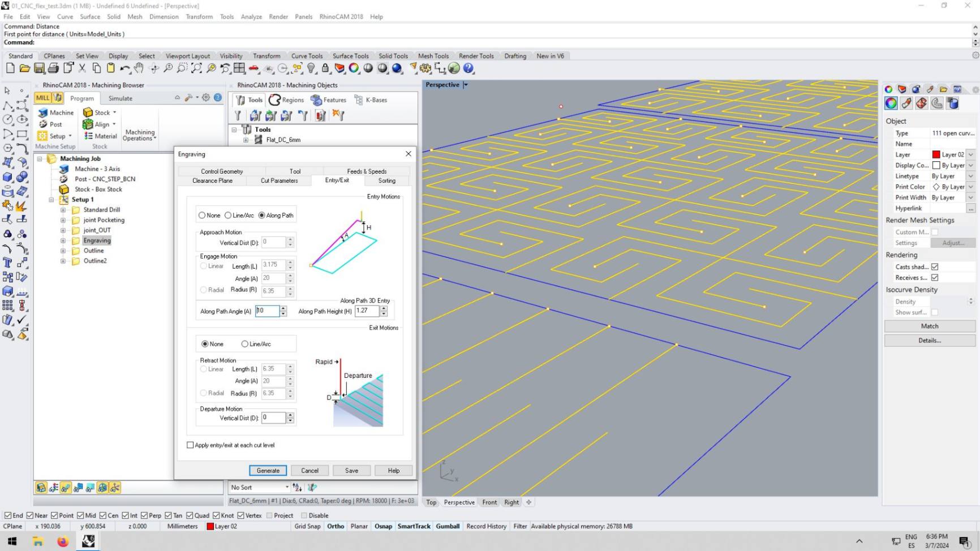
Task: Toggle the Casts shadows checkbox
Action: [x=935, y=267]
